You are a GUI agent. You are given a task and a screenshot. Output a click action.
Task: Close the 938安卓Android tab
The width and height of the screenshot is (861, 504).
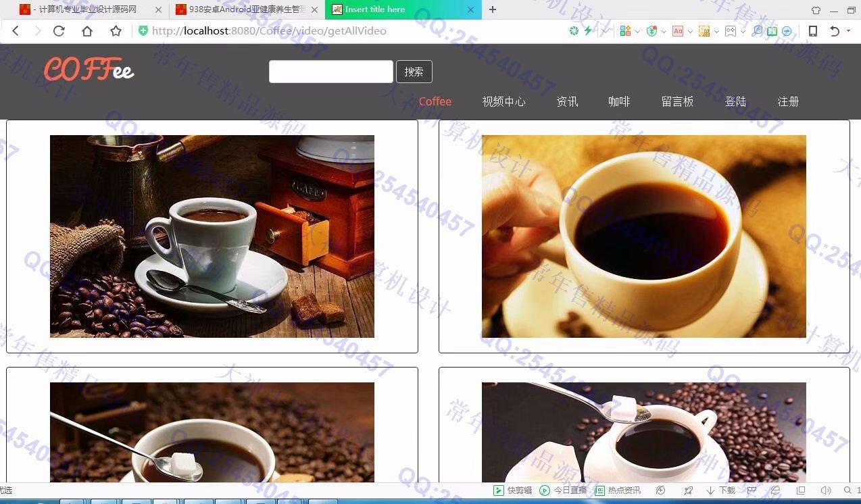(x=314, y=10)
